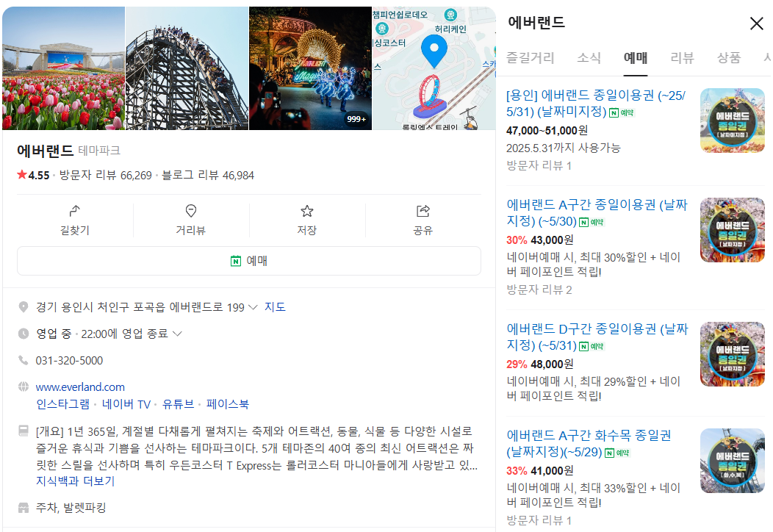Open the 지도 map link
This screenshot has height=532, width=773.
(x=275, y=307)
